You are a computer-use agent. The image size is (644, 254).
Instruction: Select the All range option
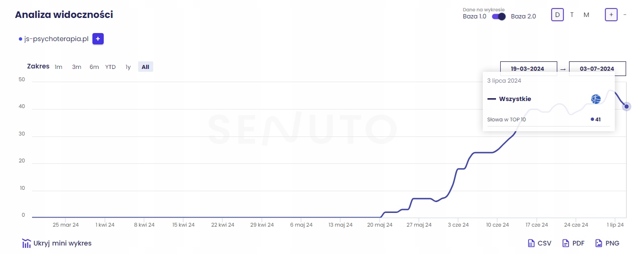(x=145, y=67)
